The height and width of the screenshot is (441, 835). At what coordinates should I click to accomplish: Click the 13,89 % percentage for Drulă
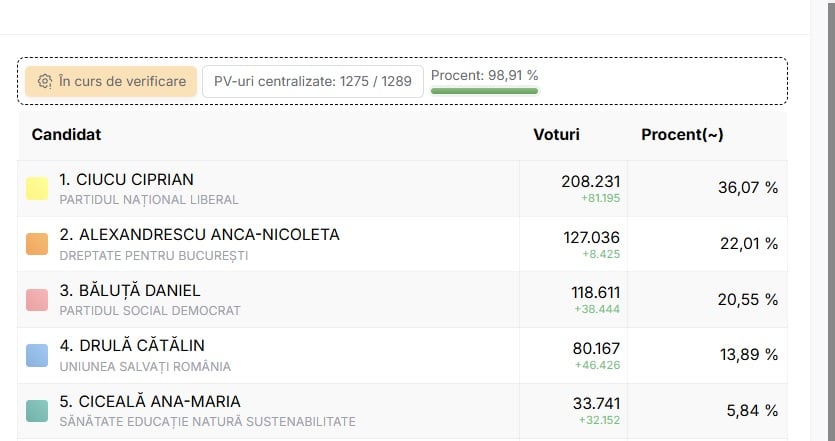pyautogui.click(x=747, y=354)
